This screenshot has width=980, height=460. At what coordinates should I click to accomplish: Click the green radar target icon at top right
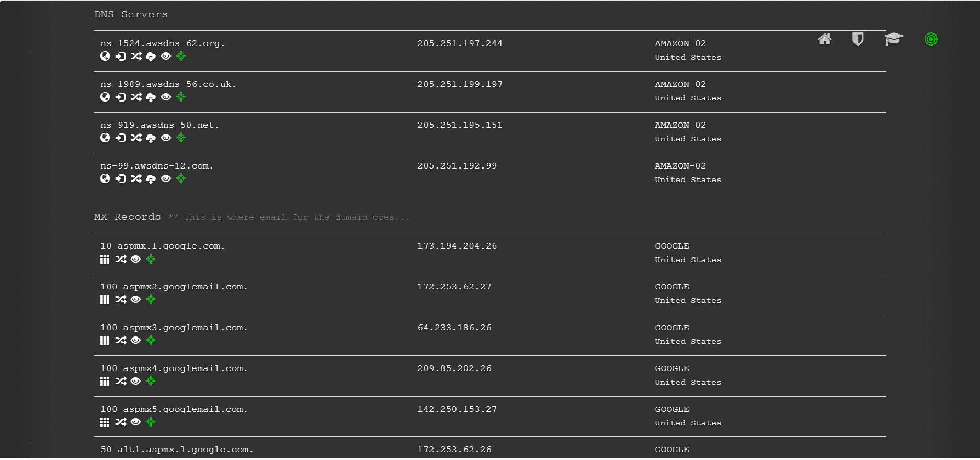coord(931,39)
